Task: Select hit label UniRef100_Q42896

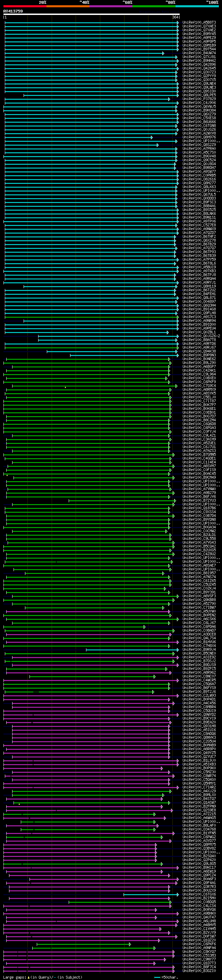Action: point(199,65)
